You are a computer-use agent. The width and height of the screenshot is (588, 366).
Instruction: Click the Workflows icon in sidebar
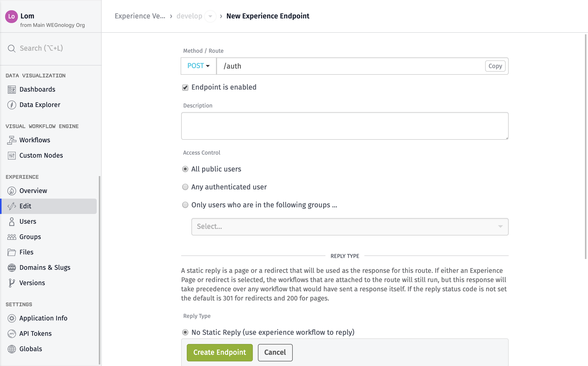(x=11, y=140)
